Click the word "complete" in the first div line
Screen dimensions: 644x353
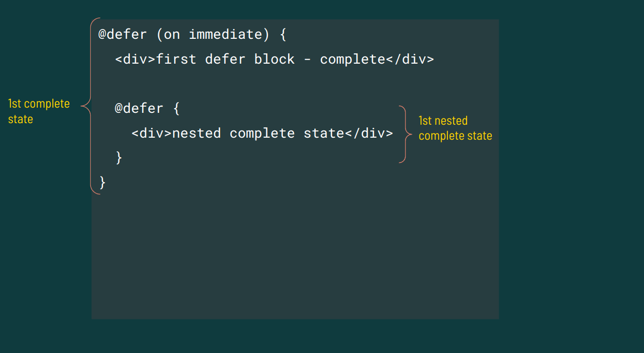352,60
